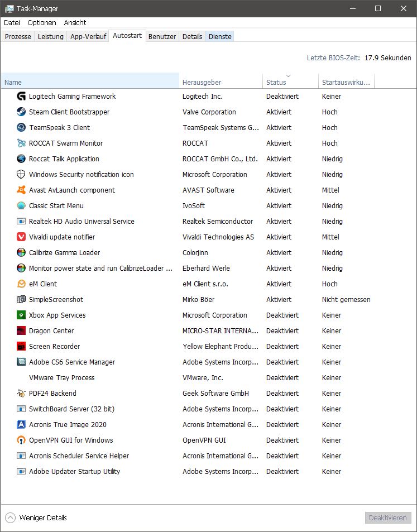Select the Autostart tab
The width and height of the screenshot is (417, 532).
pos(127,36)
